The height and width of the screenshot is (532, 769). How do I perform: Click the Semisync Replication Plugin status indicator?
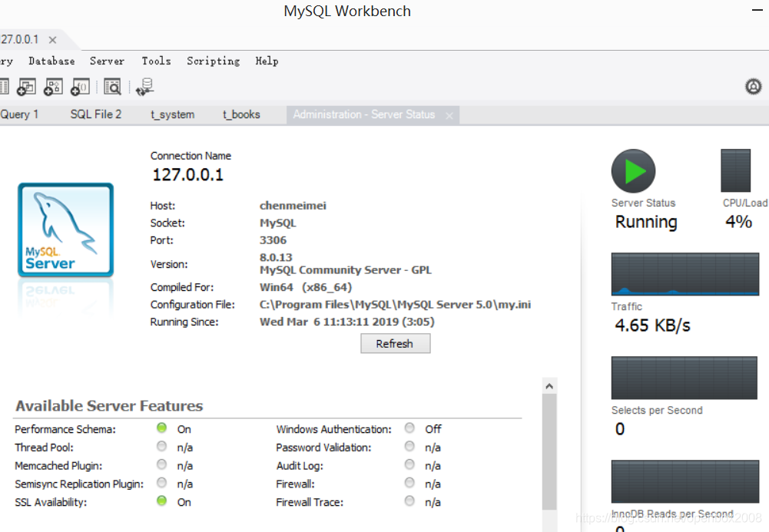tap(161, 483)
